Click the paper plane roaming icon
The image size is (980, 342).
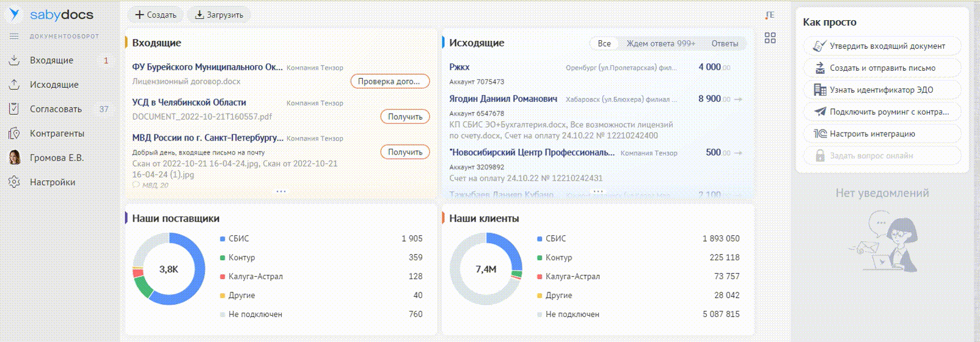[820, 112]
